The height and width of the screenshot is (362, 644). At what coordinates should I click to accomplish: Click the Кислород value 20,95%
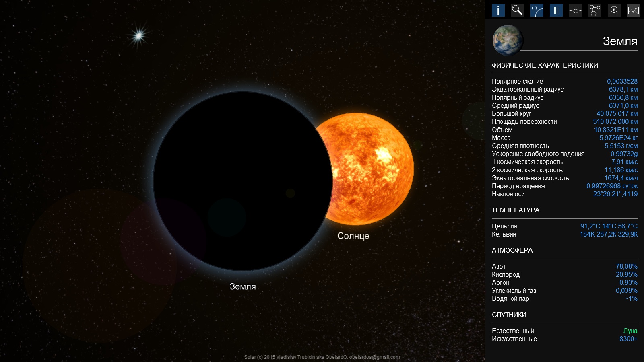(627, 274)
